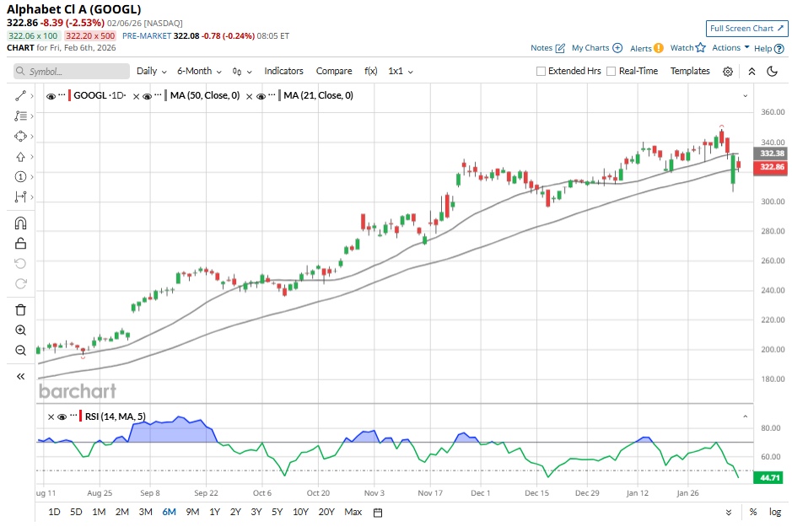Viewport: 792px width, 532px height.
Task: Zoom out of the chart
Action: pyautogui.click(x=21, y=351)
